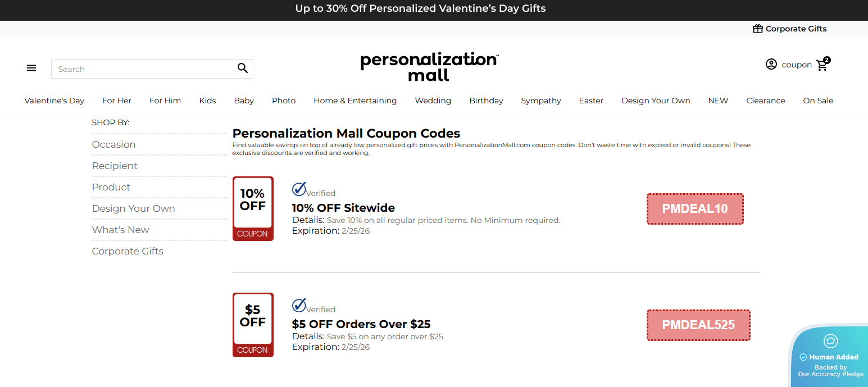Click the top Valentine's Day promo banner

click(420, 9)
